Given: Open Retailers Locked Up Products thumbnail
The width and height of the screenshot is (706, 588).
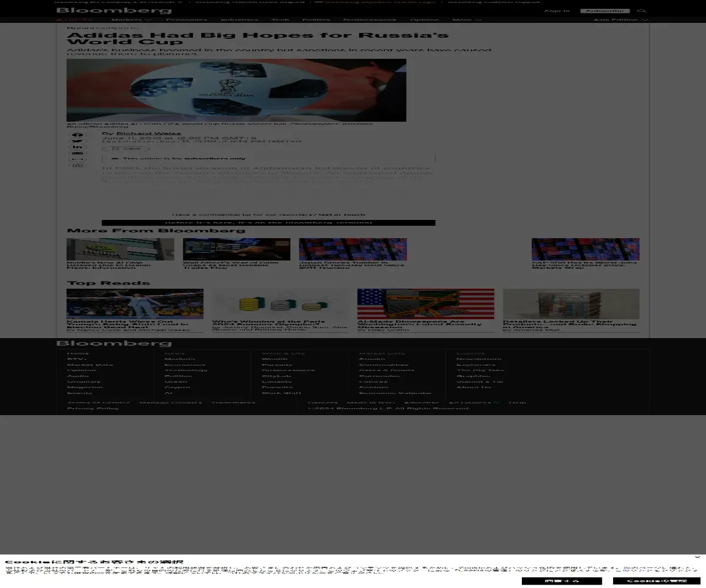Looking at the screenshot, I should 571,304.
